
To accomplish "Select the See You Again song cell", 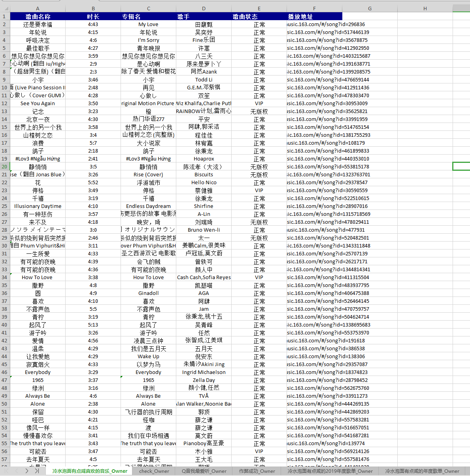I will pos(38,103).
